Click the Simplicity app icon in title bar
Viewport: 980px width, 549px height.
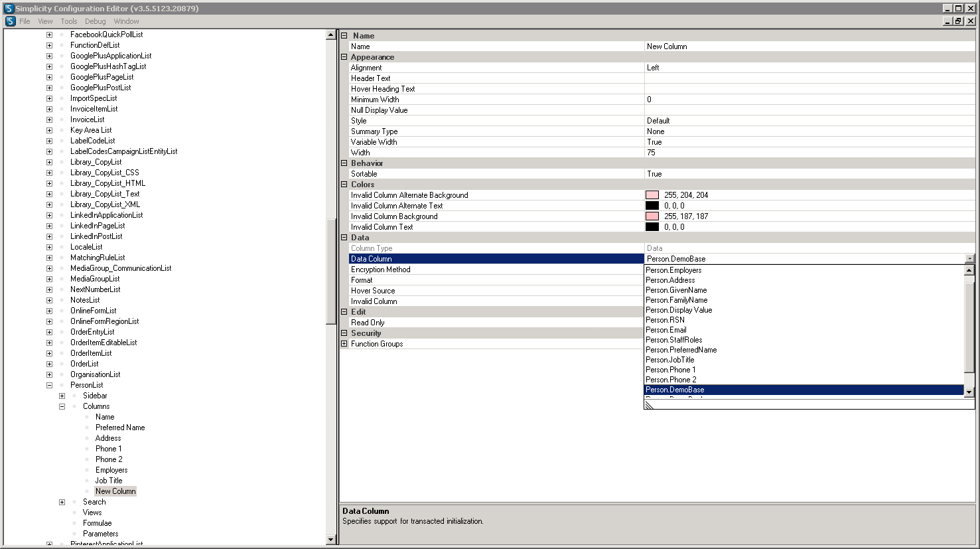pos(9,9)
